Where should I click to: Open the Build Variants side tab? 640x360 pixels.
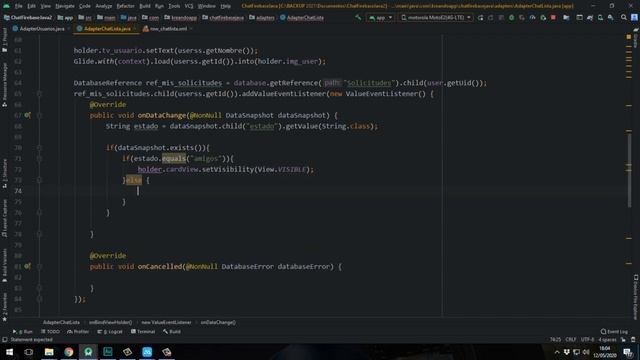pyautogui.click(x=4, y=265)
